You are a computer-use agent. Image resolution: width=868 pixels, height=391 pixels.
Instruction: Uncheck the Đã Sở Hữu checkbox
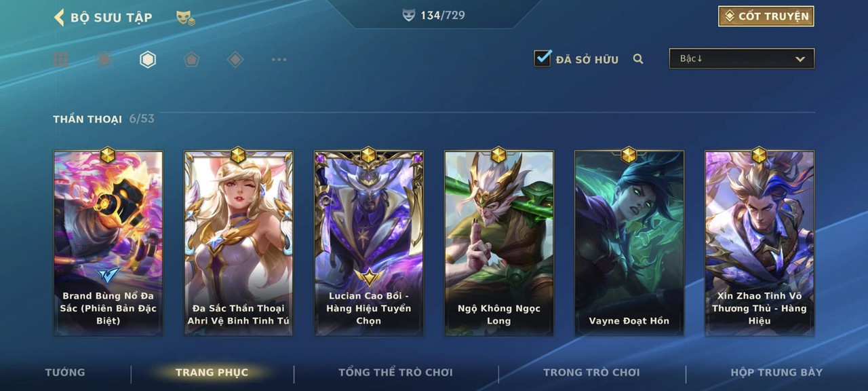click(x=542, y=58)
